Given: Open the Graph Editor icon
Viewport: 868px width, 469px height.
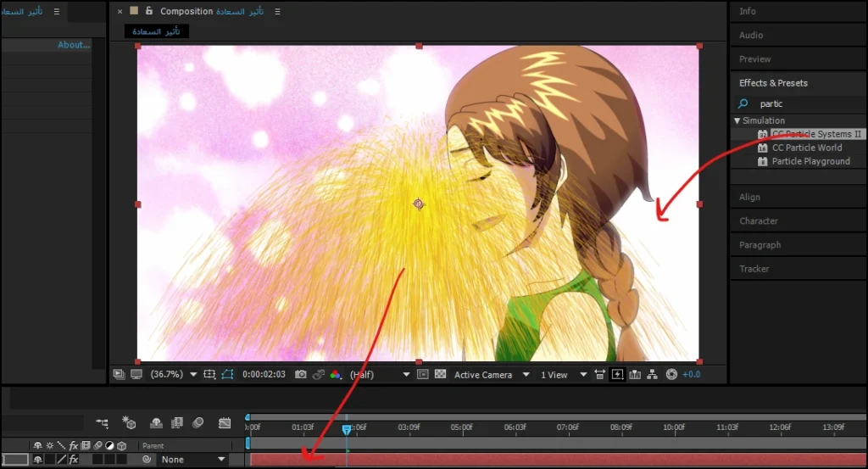Looking at the screenshot, I should (x=224, y=423).
